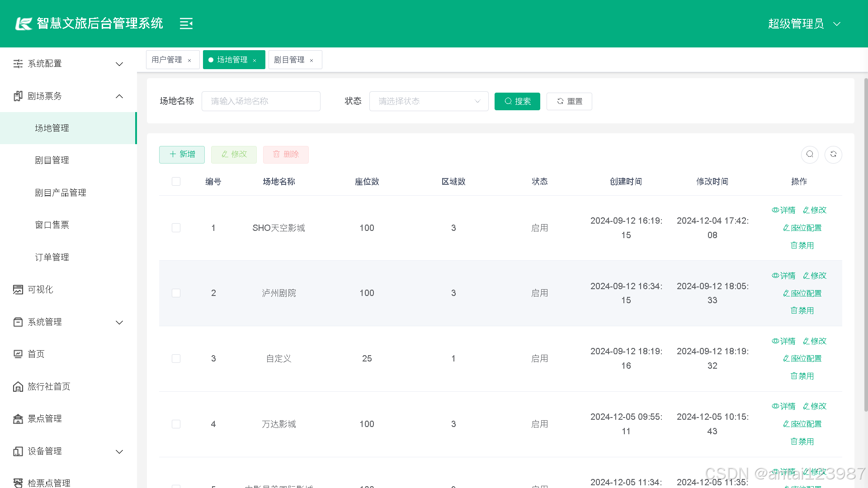Screen dimensions: 868x488
Task: Click the green 搜索 button
Action: 517,101
